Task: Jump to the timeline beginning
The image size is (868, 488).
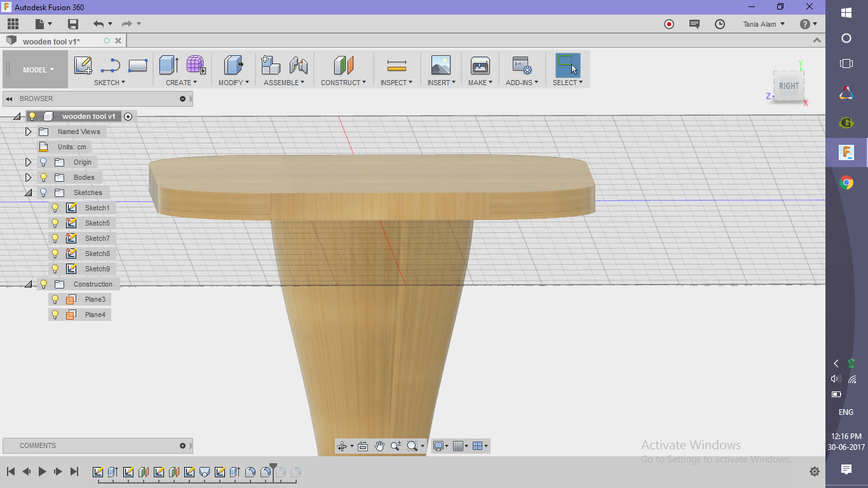Action: (11, 471)
